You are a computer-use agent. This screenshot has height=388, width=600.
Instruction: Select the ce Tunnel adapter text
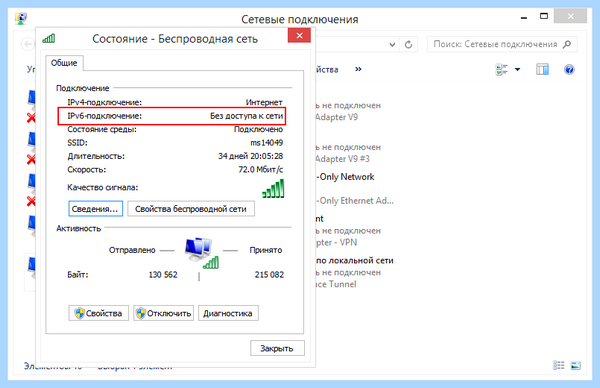pos(336,284)
